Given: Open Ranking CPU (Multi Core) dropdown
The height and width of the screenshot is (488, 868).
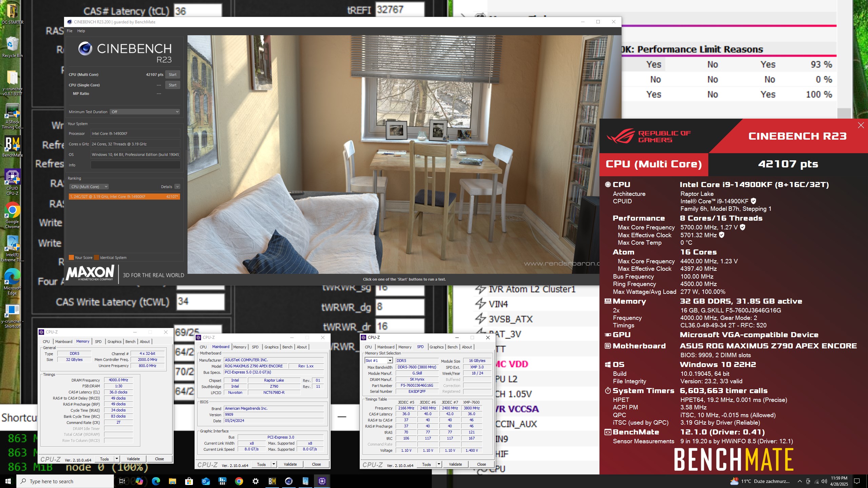Looking at the screenshot, I should coord(89,187).
